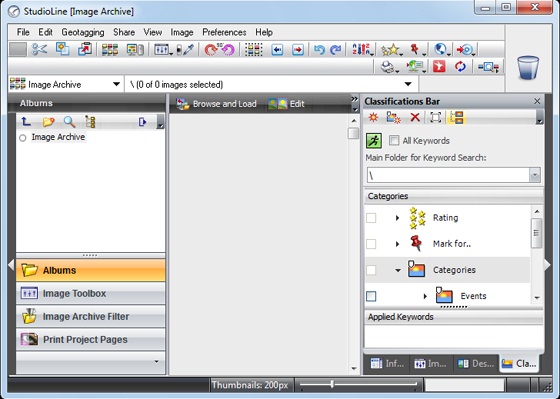The image size is (560, 399).
Task: Click the magnifier search icon in Albums panel
Action: point(69,122)
